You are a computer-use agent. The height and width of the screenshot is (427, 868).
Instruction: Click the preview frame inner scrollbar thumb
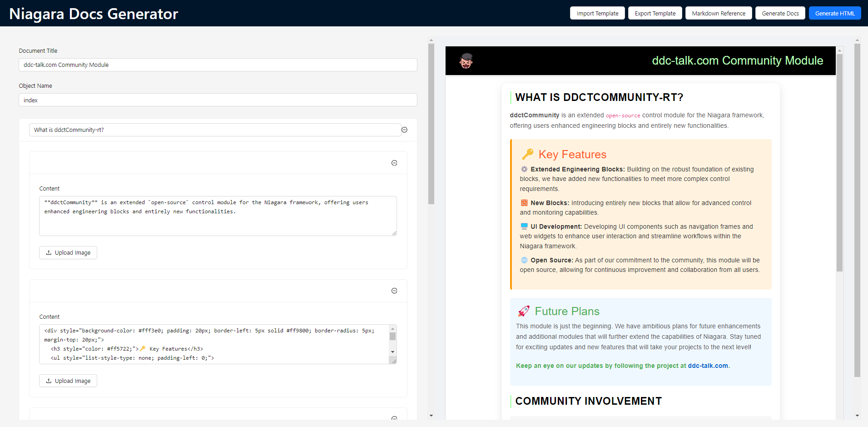coord(840,163)
